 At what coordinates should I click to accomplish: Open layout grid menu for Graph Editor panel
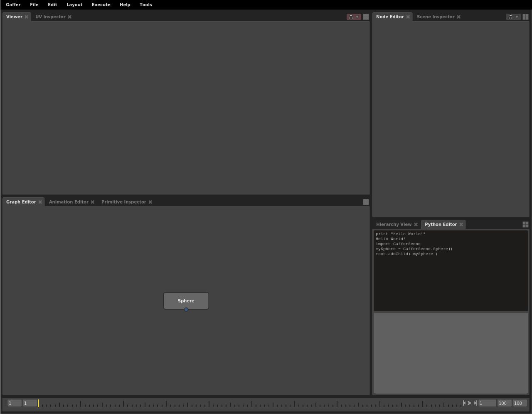tap(366, 202)
